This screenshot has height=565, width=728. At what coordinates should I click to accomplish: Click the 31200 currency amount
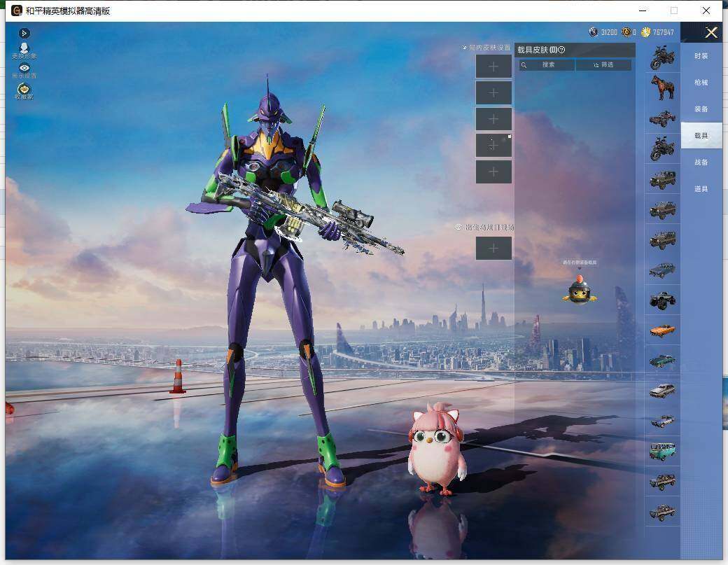(x=609, y=32)
